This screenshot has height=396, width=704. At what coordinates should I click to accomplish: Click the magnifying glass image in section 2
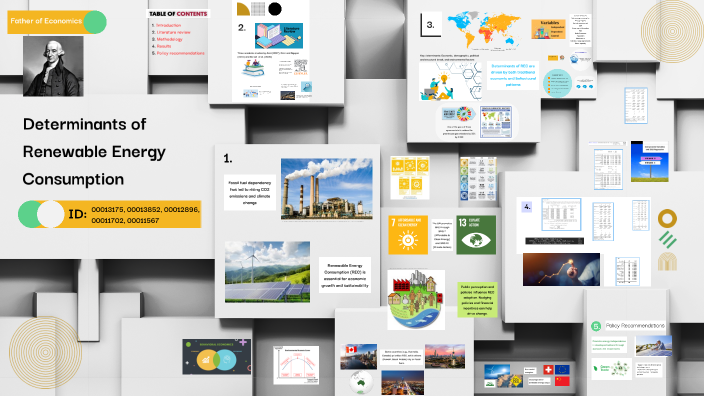[x=306, y=87]
